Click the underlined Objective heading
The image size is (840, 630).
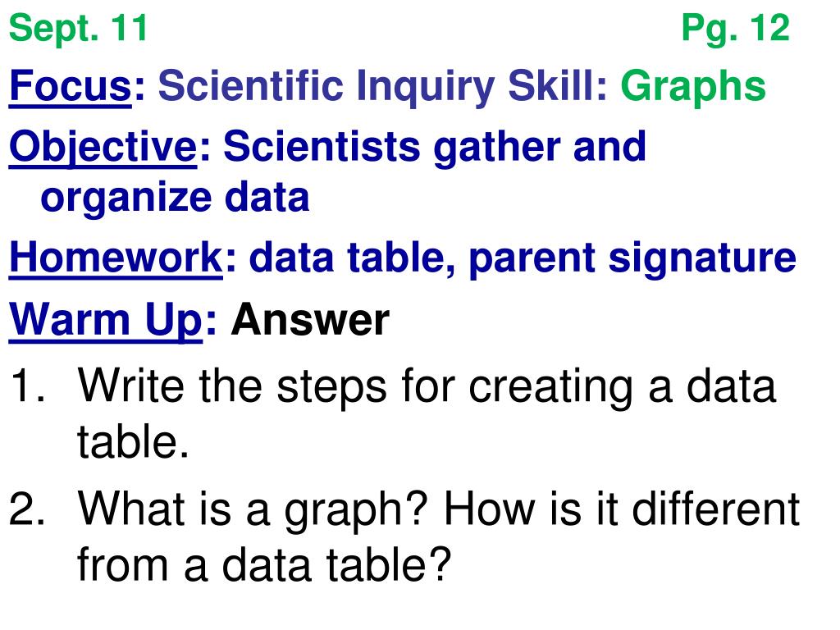103,148
